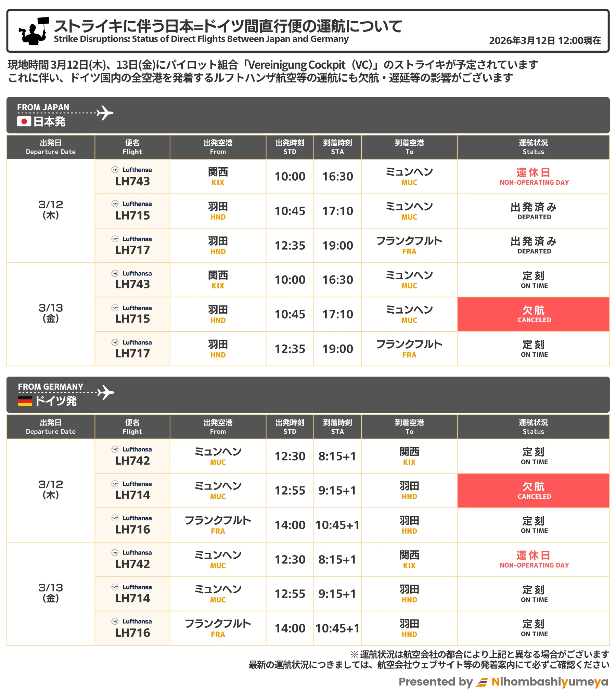Click Status column header in Japan departures table
Image resolution: width=616 pixels, height=691 pixels.
click(533, 147)
